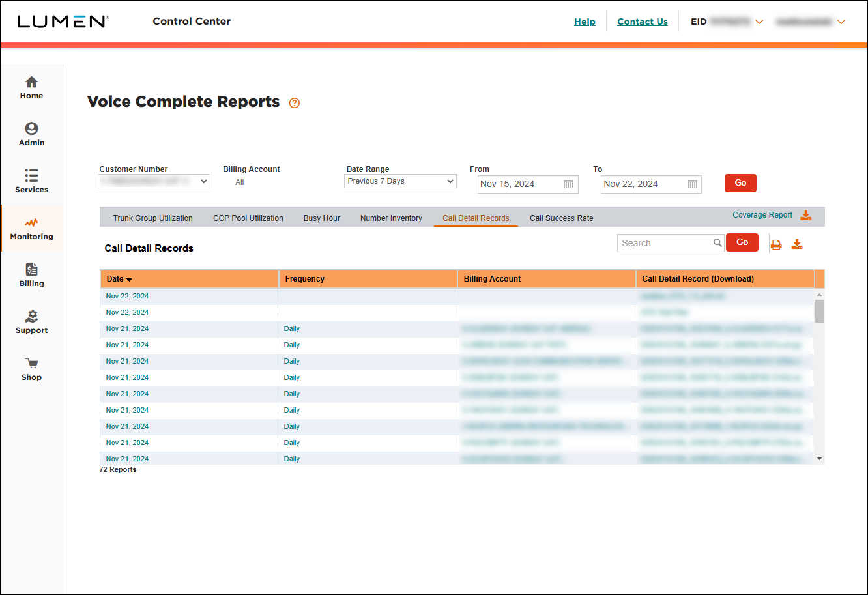Download the Call Detail Records table
Viewport: 868px width, 595px height.
(x=797, y=244)
